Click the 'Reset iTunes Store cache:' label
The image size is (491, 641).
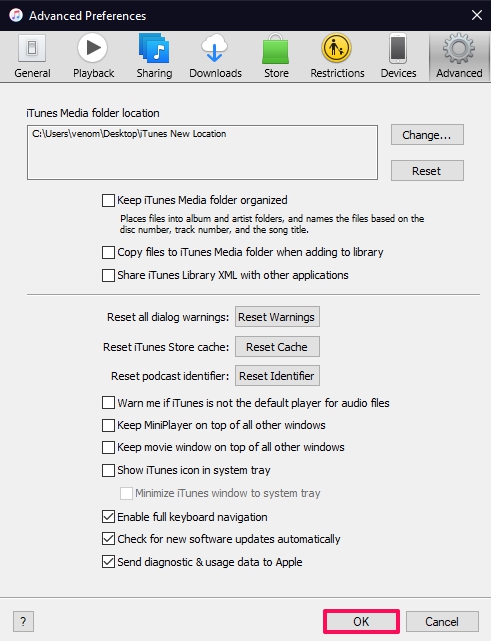(x=166, y=347)
